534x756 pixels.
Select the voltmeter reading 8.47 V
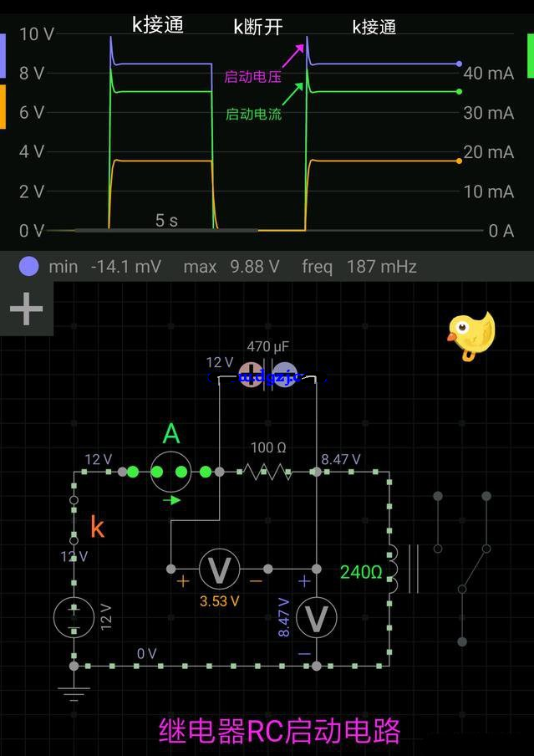(x=317, y=618)
